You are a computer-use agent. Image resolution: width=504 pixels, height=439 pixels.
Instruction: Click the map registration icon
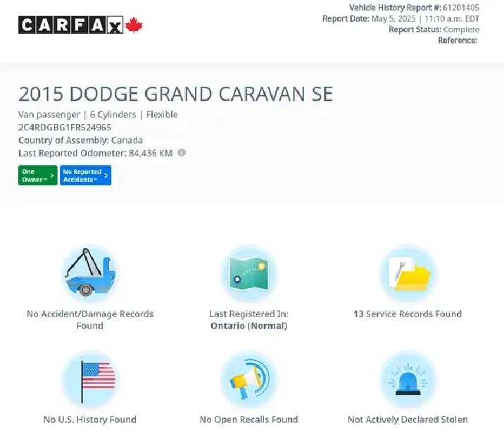click(x=248, y=273)
